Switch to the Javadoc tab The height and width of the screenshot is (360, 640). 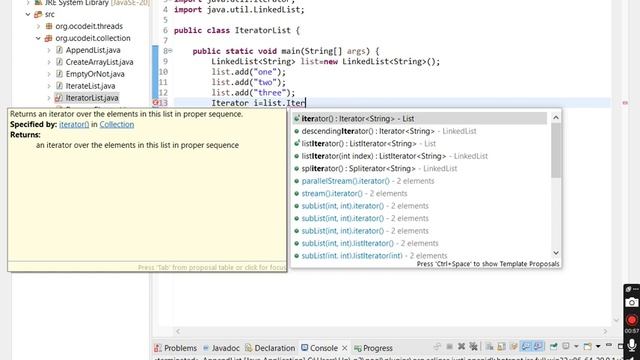point(221,348)
